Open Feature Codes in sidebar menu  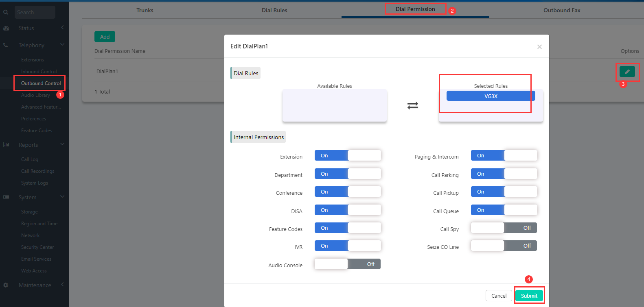click(x=37, y=131)
